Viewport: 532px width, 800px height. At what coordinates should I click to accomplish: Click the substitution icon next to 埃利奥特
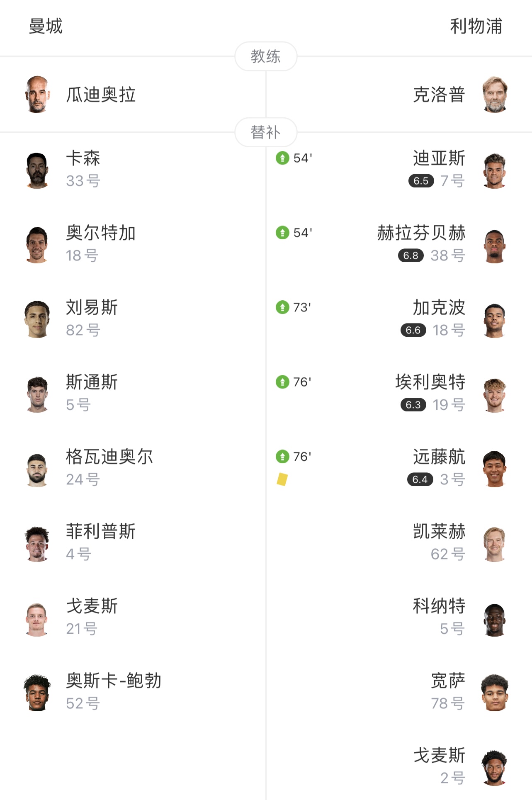282,382
